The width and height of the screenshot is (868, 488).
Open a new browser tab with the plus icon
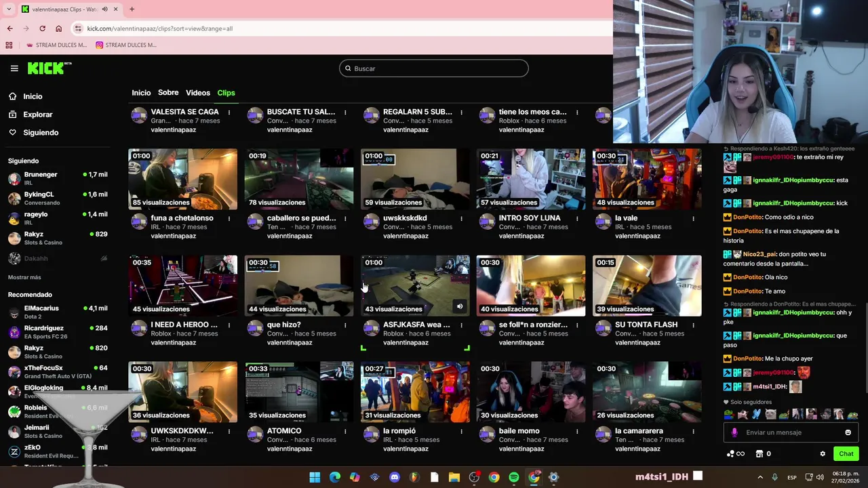tap(132, 9)
